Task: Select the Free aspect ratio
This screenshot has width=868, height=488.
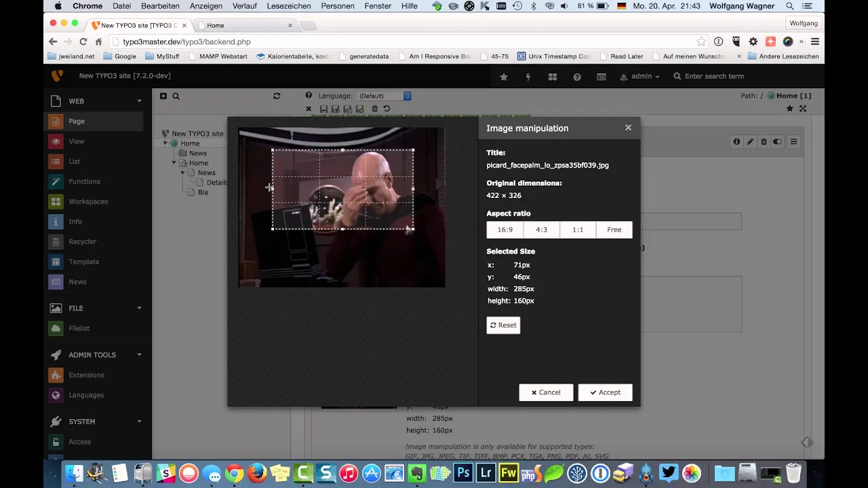Action: pyautogui.click(x=614, y=230)
